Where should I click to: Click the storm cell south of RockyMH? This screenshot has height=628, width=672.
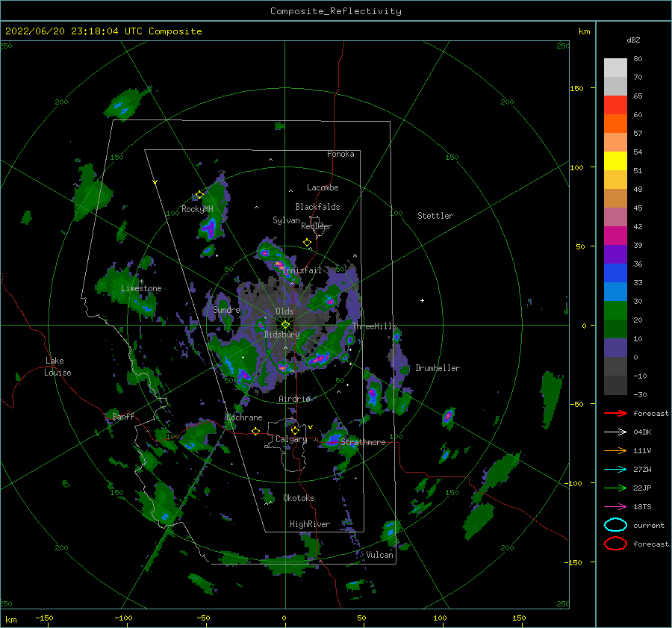(x=211, y=229)
